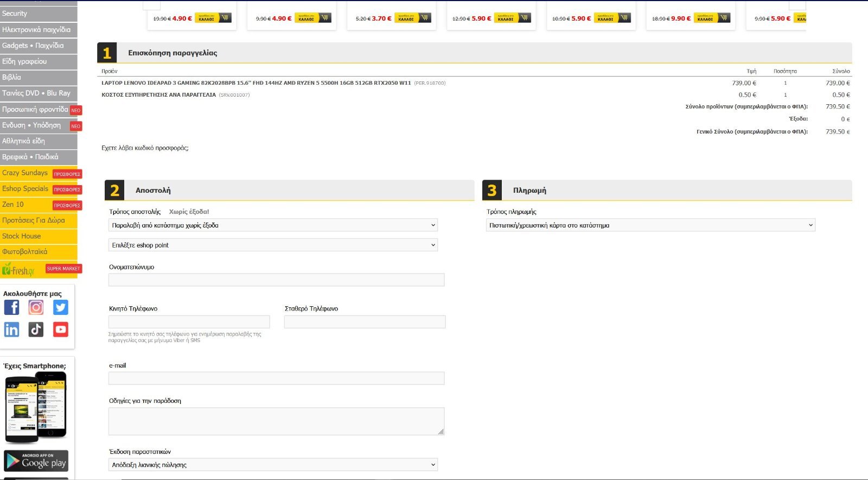
Task: Open the Instagram social icon
Action: (x=36, y=307)
